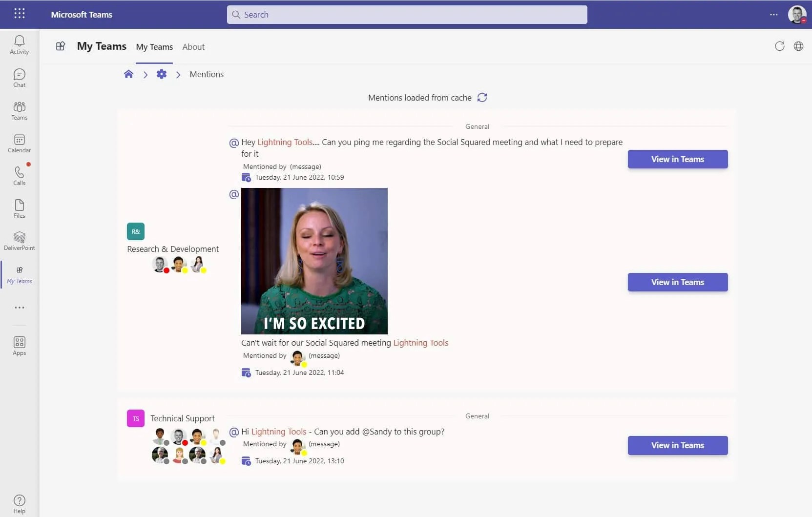Open Teams in the left rail

click(x=20, y=111)
